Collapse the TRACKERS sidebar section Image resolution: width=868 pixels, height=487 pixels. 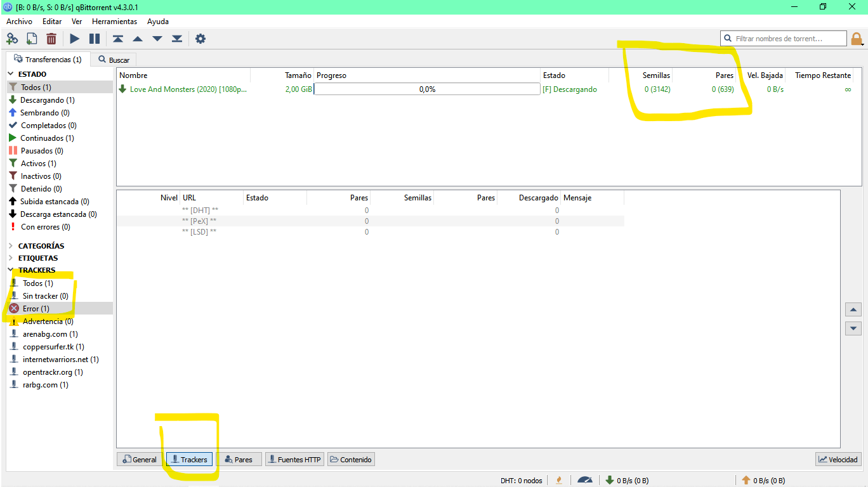[x=10, y=270]
